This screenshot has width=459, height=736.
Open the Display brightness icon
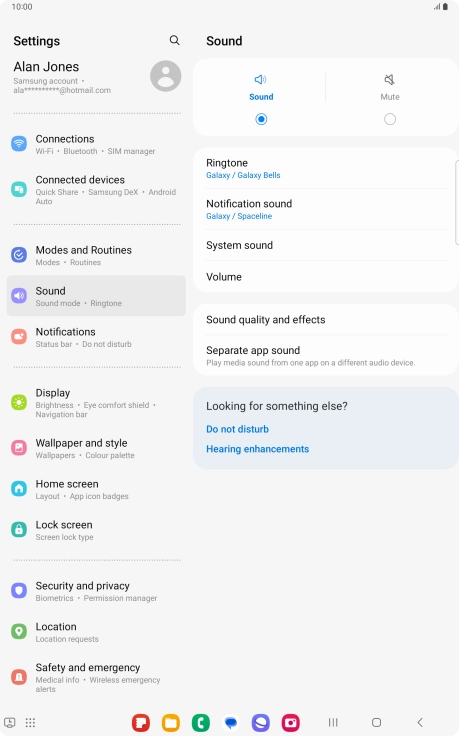19,402
